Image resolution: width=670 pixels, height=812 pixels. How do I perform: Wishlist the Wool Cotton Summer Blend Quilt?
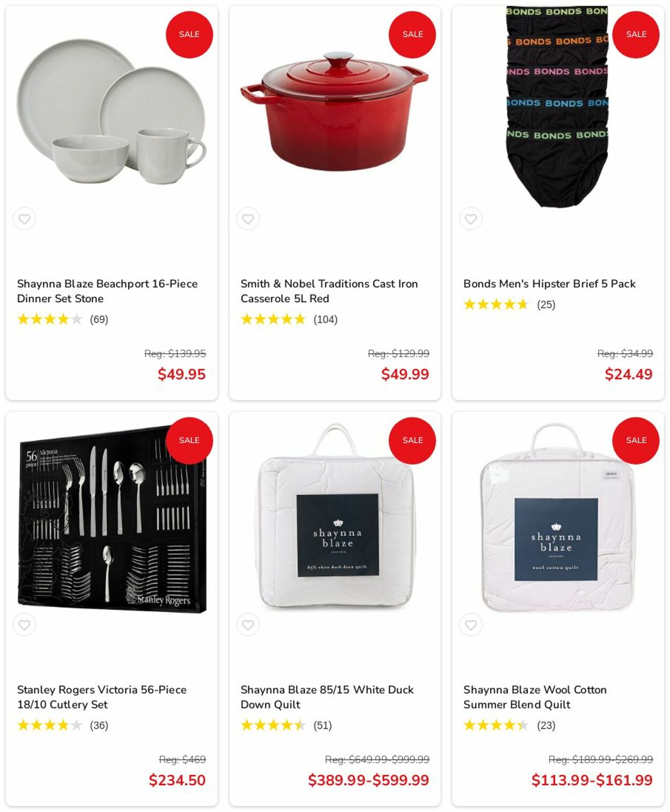pos(471,625)
